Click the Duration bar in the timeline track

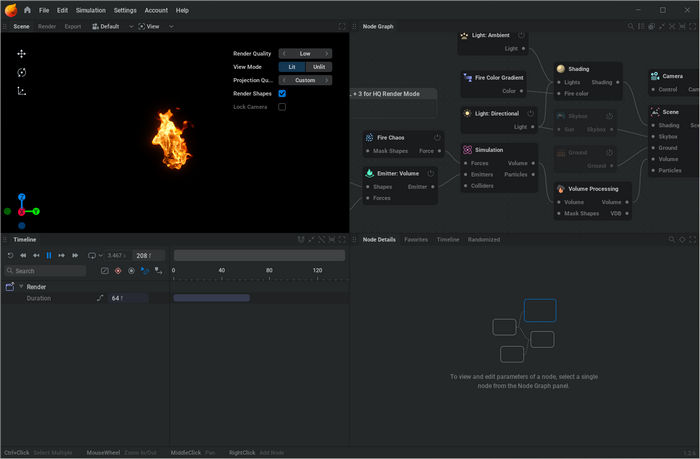pyautogui.click(x=211, y=298)
